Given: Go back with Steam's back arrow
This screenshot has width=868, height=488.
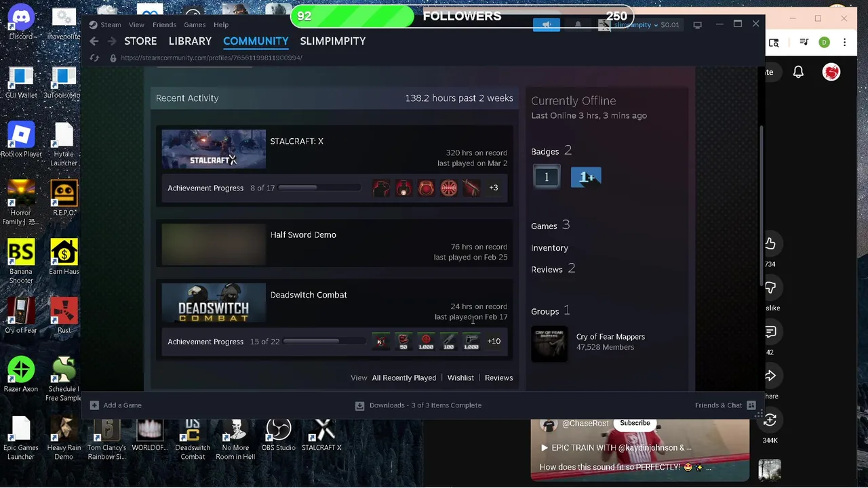Looking at the screenshot, I should click(x=94, y=41).
